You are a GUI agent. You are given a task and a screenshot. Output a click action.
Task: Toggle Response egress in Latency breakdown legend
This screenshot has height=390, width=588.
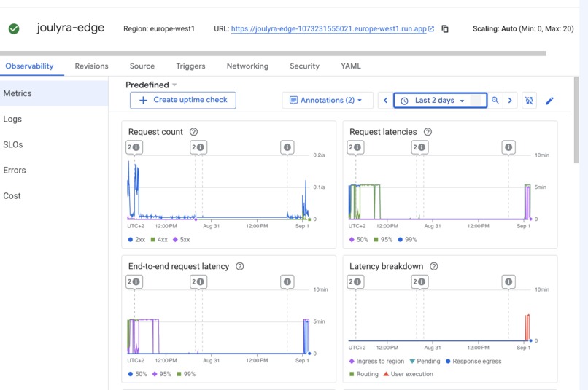click(x=473, y=361)
